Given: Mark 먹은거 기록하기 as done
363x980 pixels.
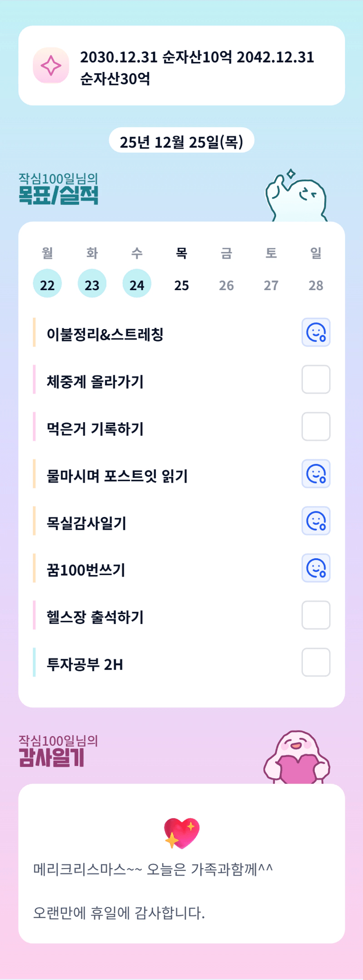Looking at the screenshot, I should click(x=316, y=427).
